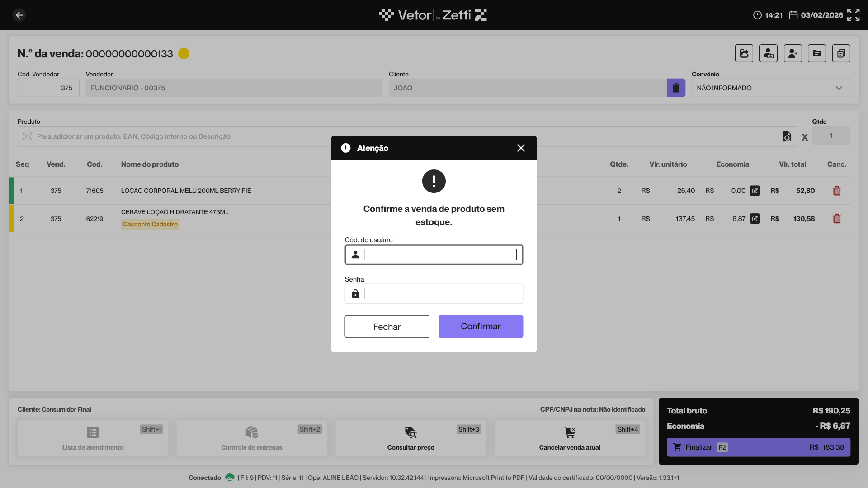Open Consultar preço shortcut
868x488 pixels.
pos(410,438)
